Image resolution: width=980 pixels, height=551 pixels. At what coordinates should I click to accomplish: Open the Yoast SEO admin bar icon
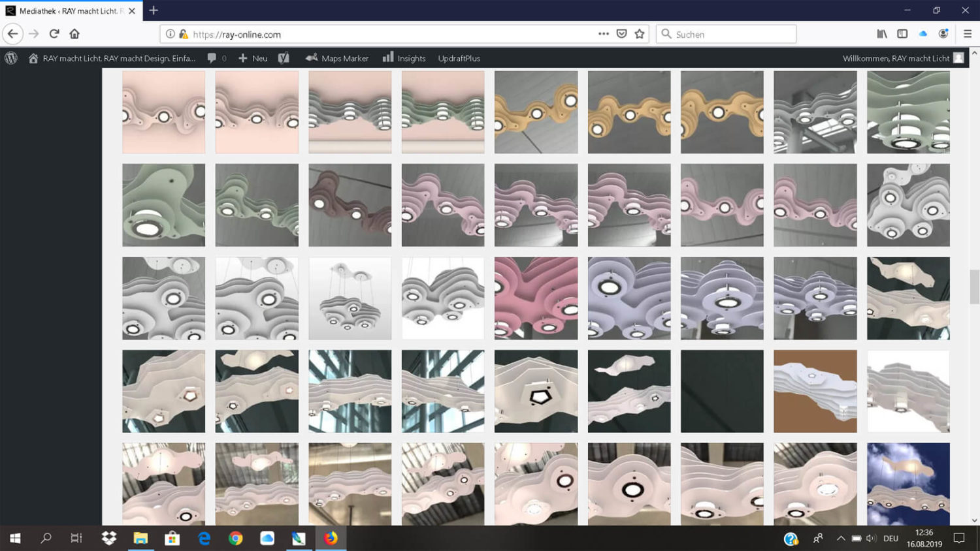tap(284, 58)
